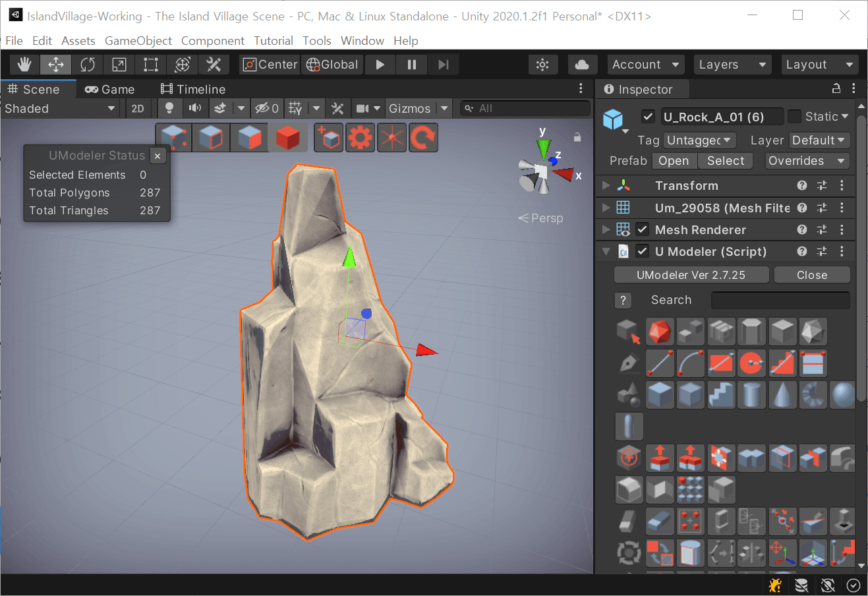Select the Hand tool in toolbar
This screenshot has width=868, height=596.
tap(24, 65)
